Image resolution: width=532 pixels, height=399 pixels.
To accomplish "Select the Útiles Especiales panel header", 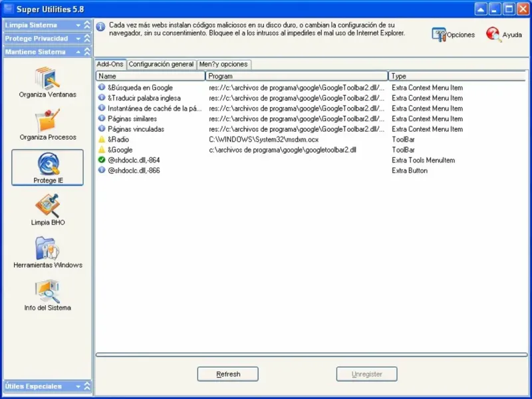I will coord(47,386).
